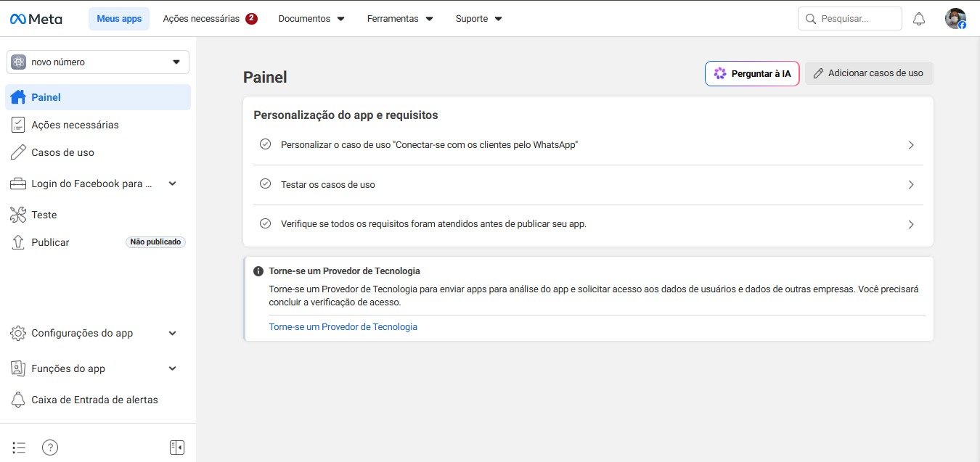Screen dimensions: 980x462
Task: Open the notifications bell
Action: click(919, 19)
